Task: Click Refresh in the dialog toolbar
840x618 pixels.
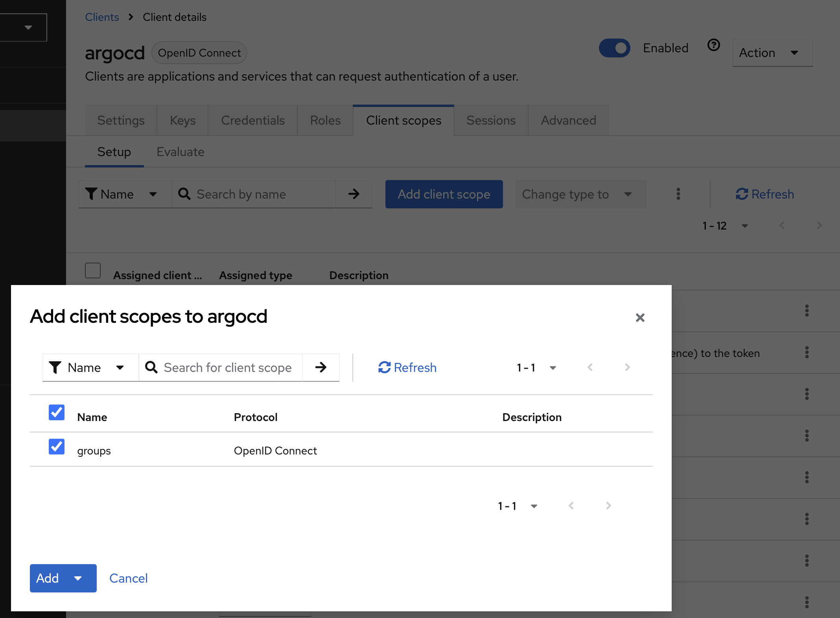Action: tap(407, 368)
